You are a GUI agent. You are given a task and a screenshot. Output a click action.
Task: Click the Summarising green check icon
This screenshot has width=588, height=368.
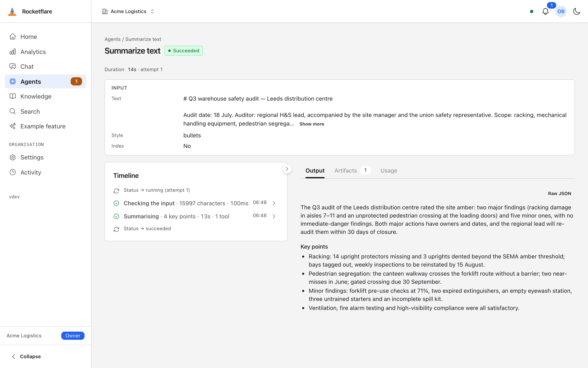(x=116, y=216)
